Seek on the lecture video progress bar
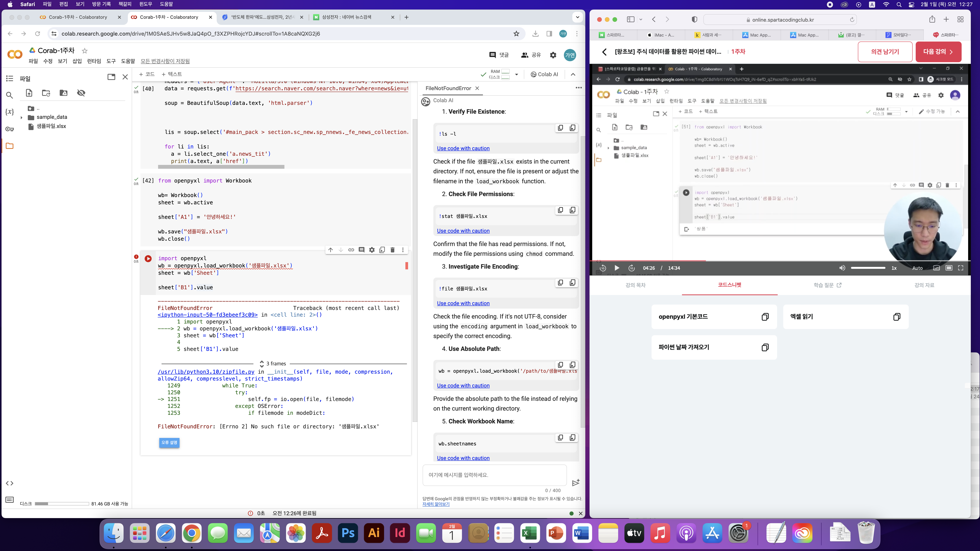Viewport: 980px width, 551px height. (780, 260)
